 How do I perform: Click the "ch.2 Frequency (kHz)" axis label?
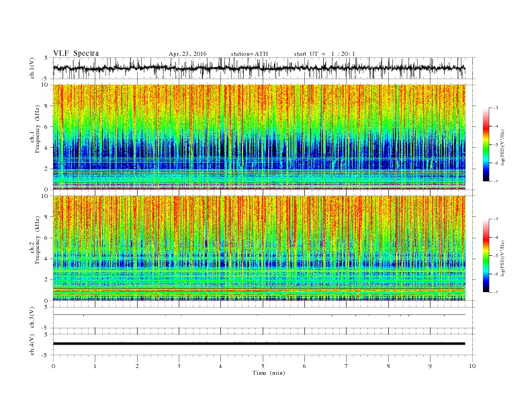[x=35, y=239]
